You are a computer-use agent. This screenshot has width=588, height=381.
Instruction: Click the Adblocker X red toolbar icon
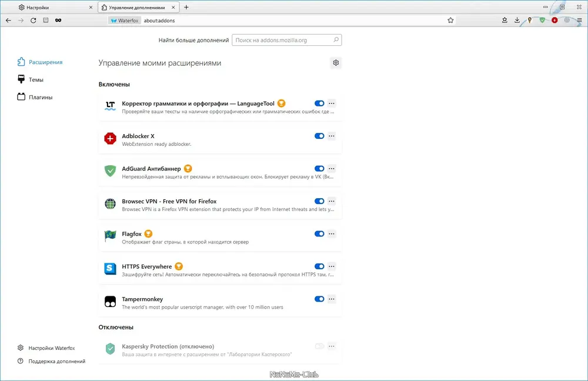click(554, 20)
